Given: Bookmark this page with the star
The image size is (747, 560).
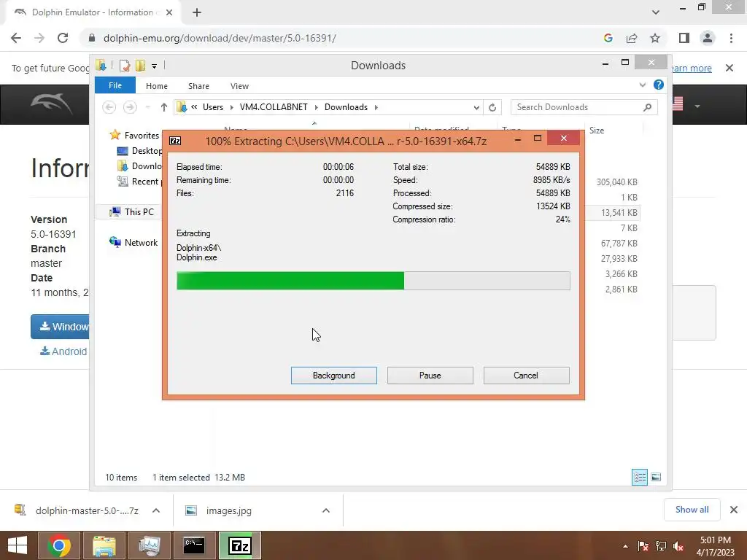Looking at the screenshot, I should (655, 38).
